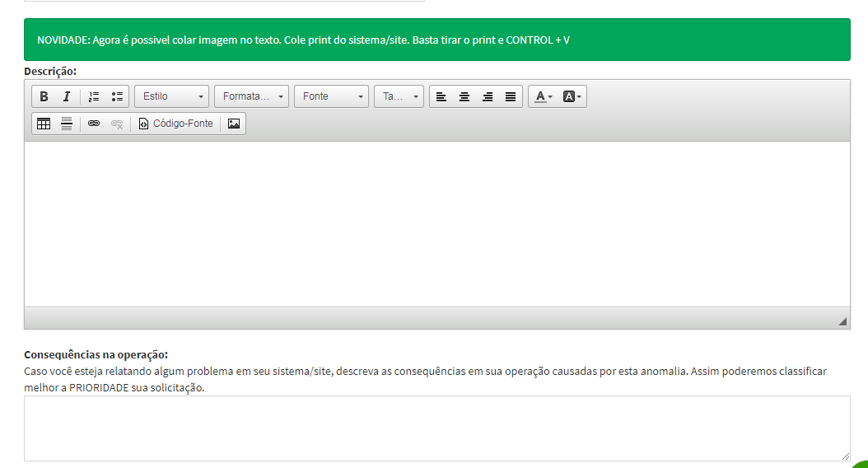Viewport: 868px width, 468px height.
Task: Insert a horizontal line
Action: [x=67, y=124]
